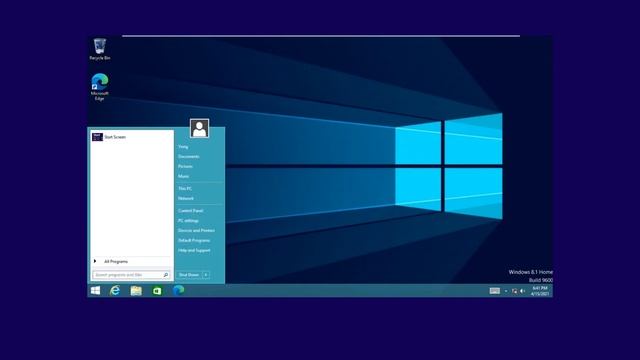Click the network icon in system tray

pos(514,291)
